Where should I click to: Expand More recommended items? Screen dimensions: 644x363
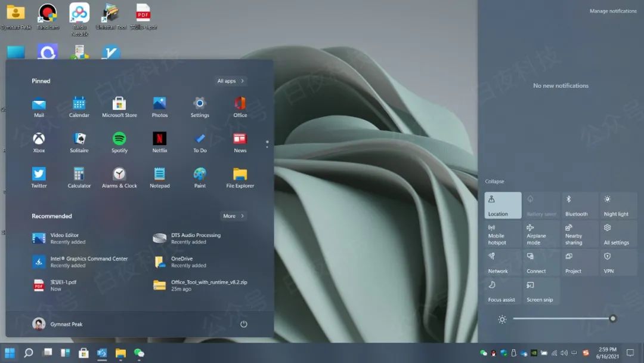233,216
